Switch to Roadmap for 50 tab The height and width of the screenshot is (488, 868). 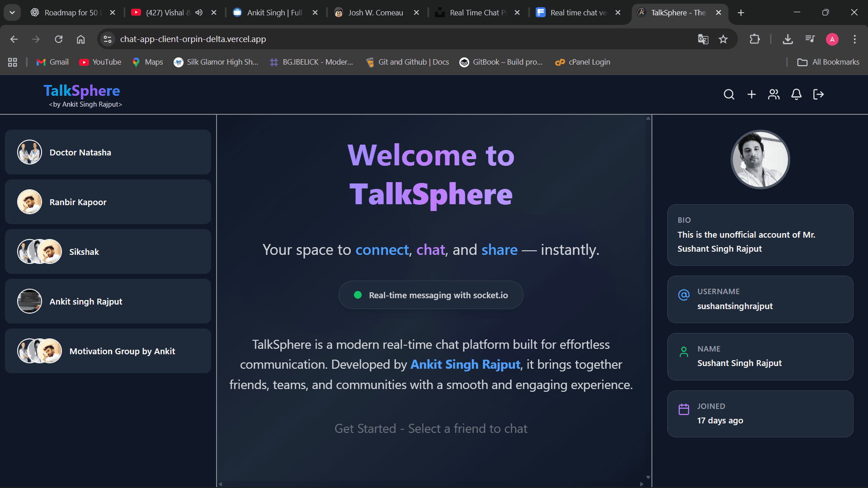71,13
